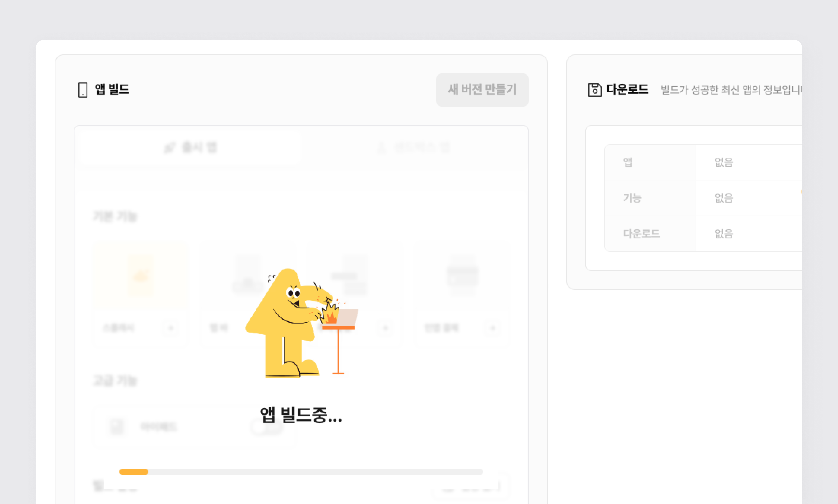Click the orange build progress bar
Image resolution: width=838 pixels, height=504 pixels.
tap(133, 472)
